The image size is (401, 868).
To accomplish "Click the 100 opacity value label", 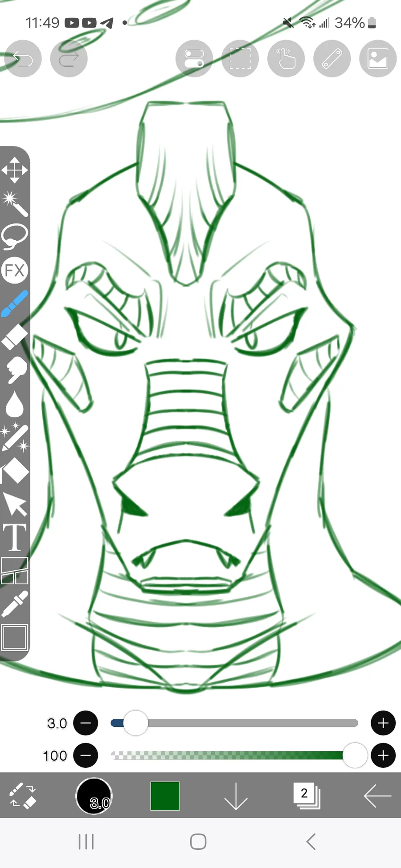I will [55, 755].
